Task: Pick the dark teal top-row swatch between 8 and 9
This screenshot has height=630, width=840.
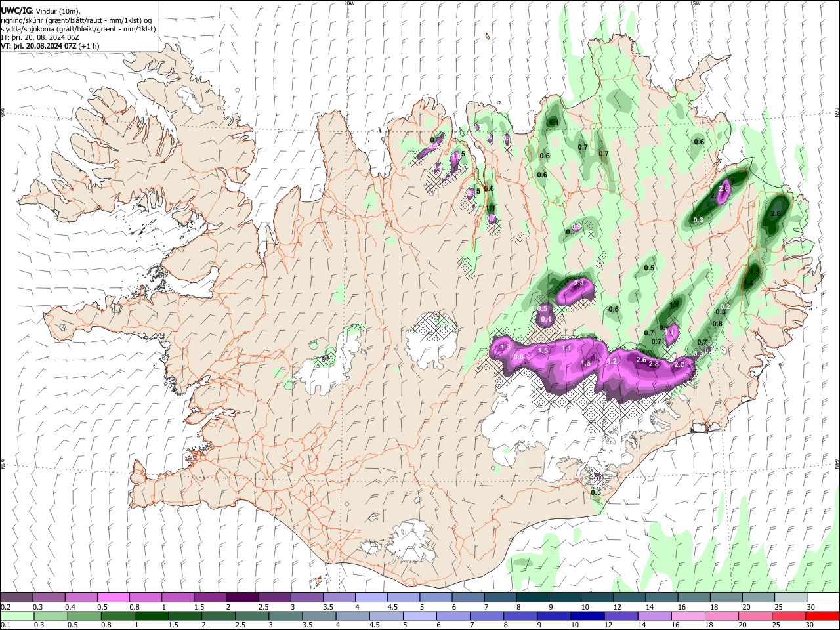Action: point(532,598)
